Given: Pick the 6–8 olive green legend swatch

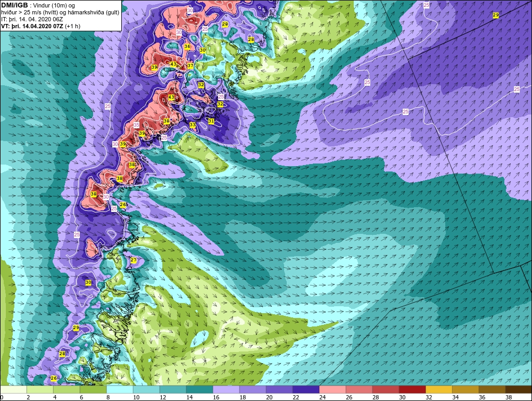Looking at the screenshot, I should pyautogui.click(x=93, y=389).
